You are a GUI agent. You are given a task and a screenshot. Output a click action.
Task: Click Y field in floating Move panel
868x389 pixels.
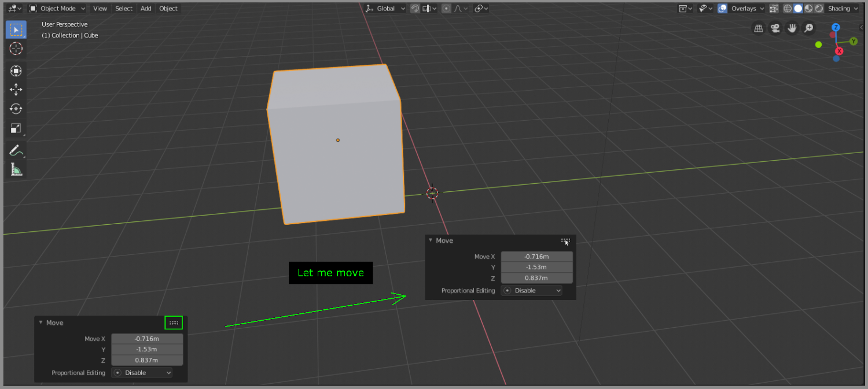tap(537, 267)
